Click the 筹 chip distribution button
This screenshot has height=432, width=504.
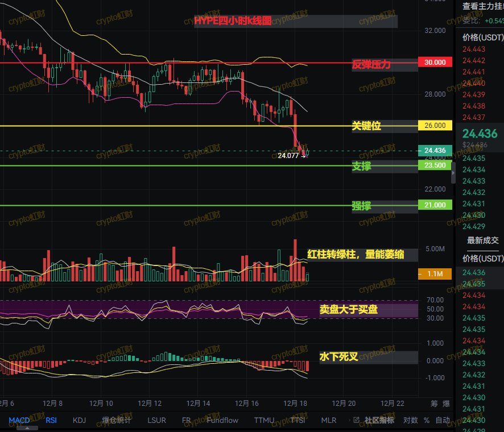point(434,404)
